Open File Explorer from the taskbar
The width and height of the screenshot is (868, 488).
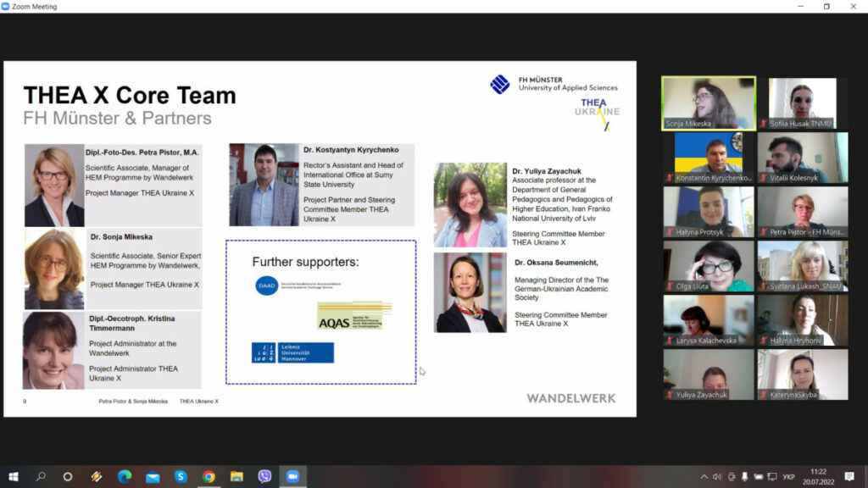coord(236,477)
